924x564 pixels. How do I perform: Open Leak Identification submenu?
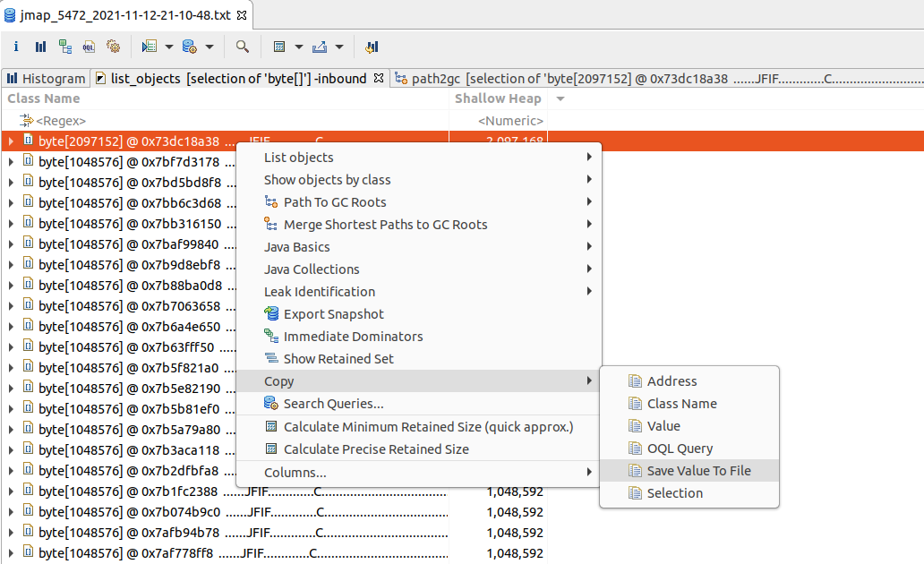click(419, 292)
